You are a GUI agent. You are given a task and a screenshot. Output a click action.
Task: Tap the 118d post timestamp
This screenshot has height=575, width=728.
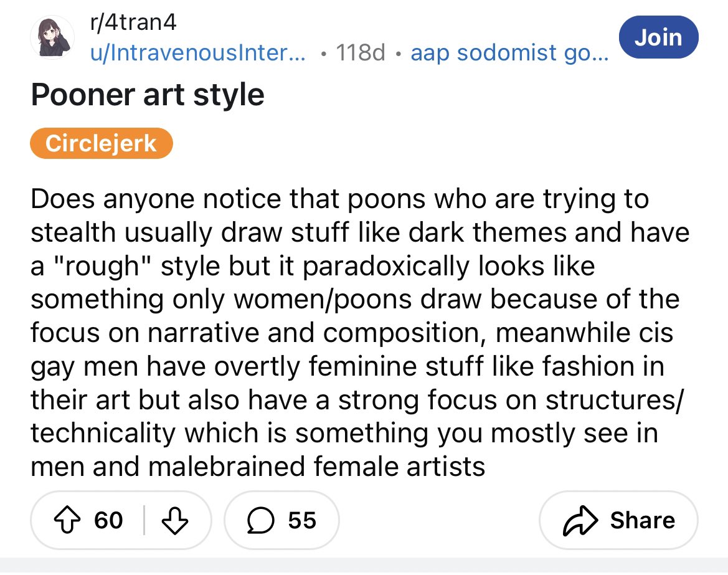coord(360,53)
